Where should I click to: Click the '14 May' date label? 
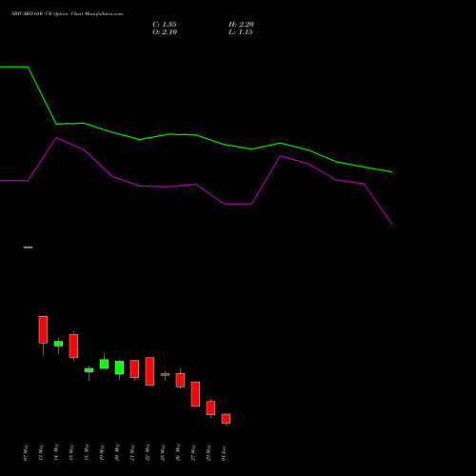click(x=56, y=452)
